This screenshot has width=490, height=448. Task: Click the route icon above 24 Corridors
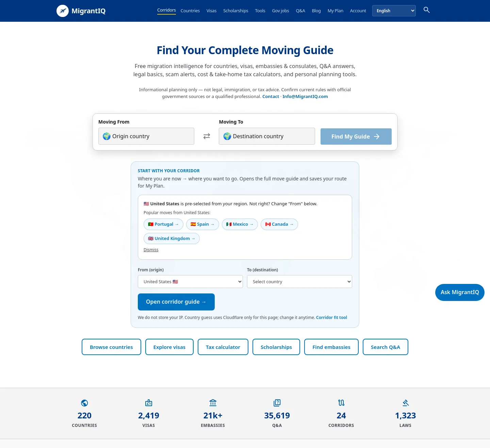(341, 403)
